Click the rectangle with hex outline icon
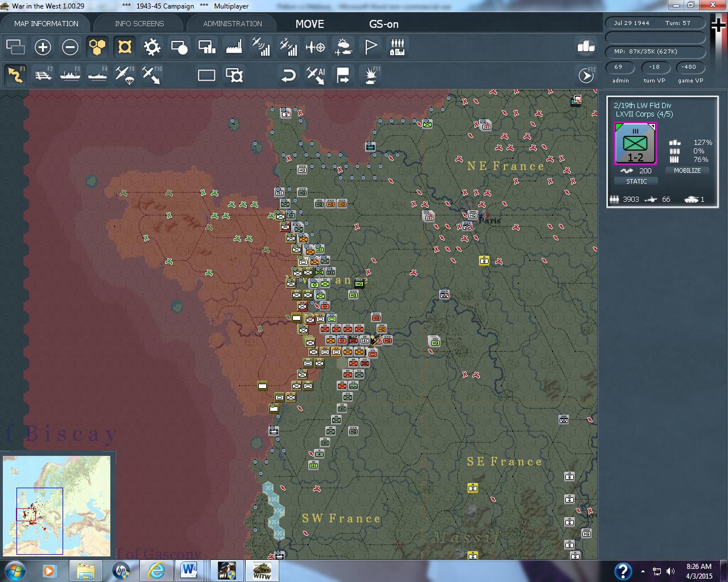The width and height of the screenshot is (728, 582). coord(234,75)
